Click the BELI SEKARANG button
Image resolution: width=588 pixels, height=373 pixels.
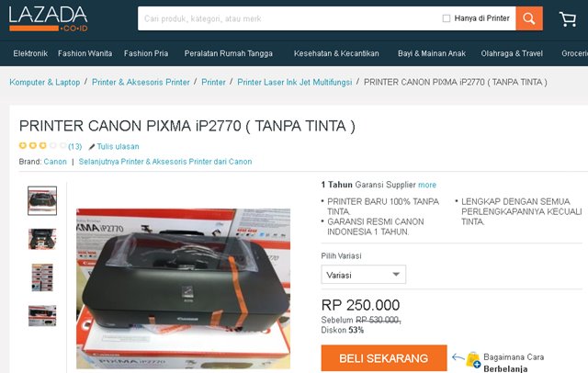[384, 358]
